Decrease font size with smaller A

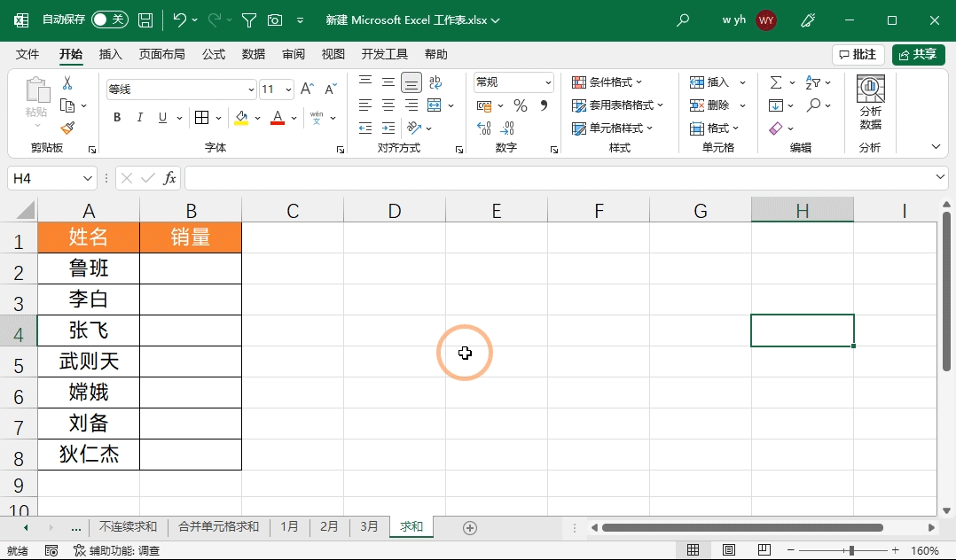(x=331, y=89)
